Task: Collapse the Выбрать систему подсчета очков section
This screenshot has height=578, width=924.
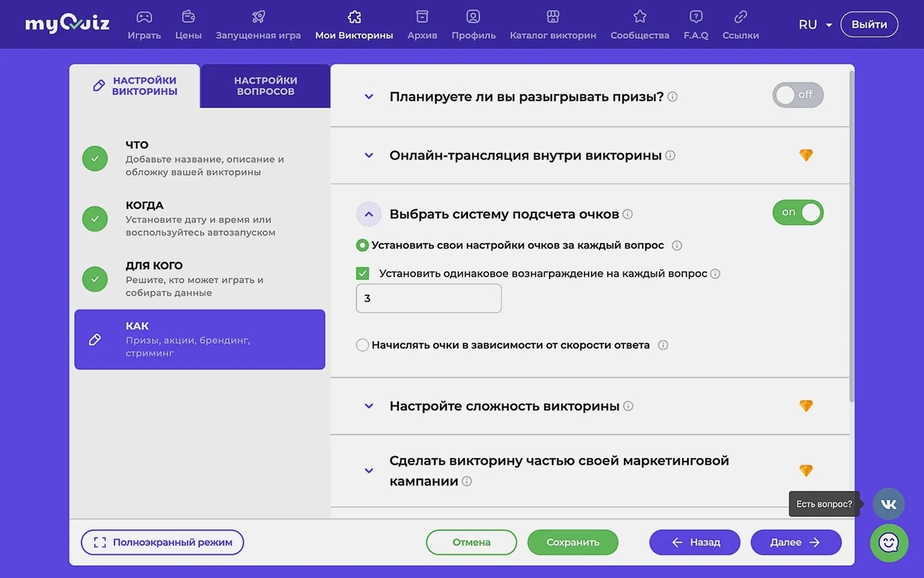Action: (x=369, y=214)
